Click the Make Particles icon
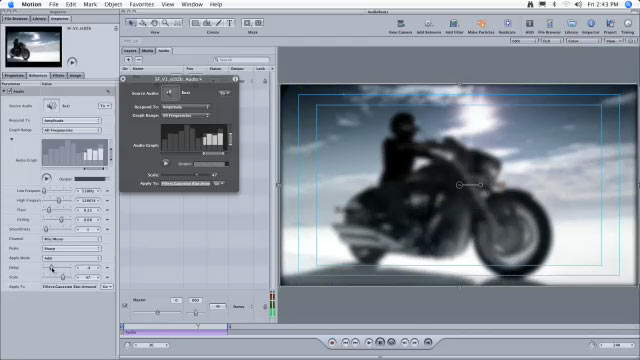 481,24
